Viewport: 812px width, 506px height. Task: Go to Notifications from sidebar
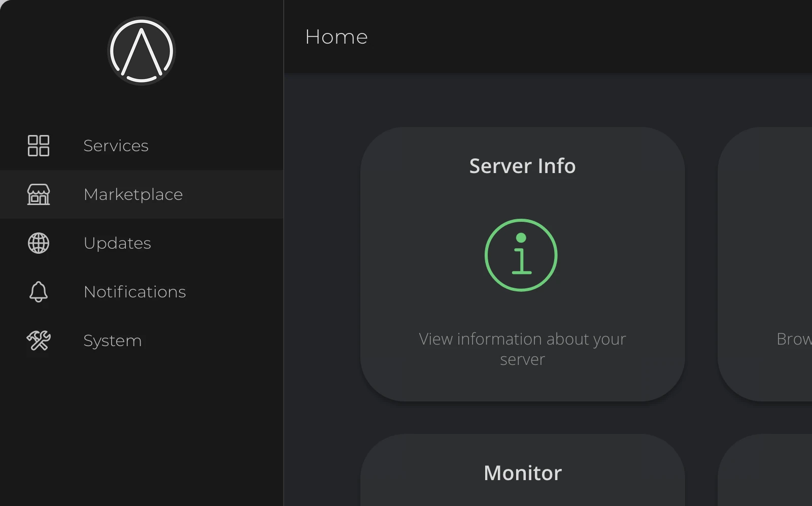point(134,292)
